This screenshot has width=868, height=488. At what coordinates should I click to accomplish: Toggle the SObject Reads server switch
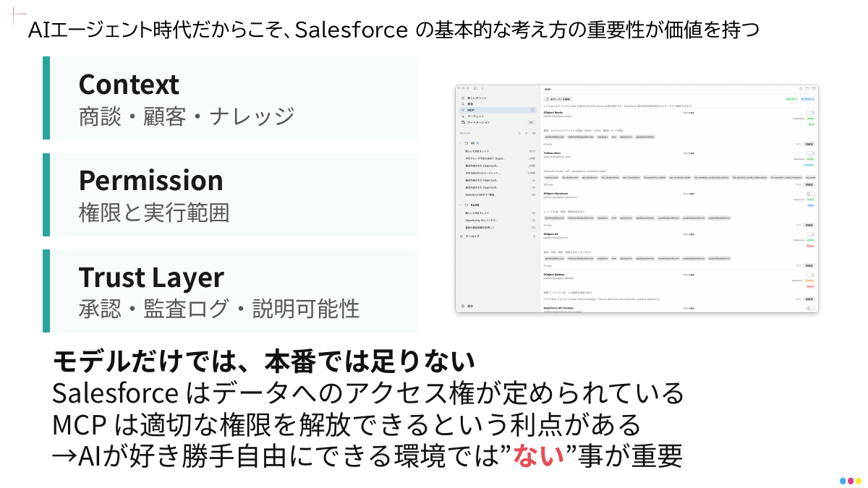click(x=811, y=113)
